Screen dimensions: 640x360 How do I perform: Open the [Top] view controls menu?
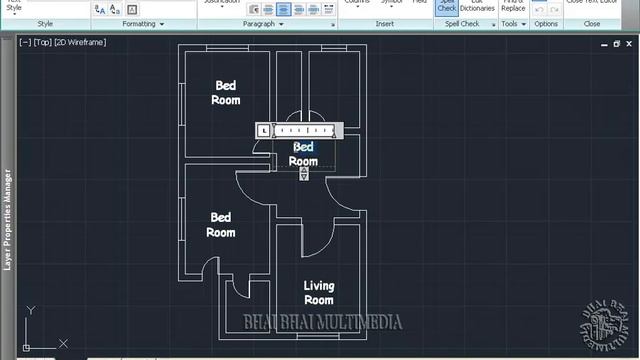[x=43, y=42]
